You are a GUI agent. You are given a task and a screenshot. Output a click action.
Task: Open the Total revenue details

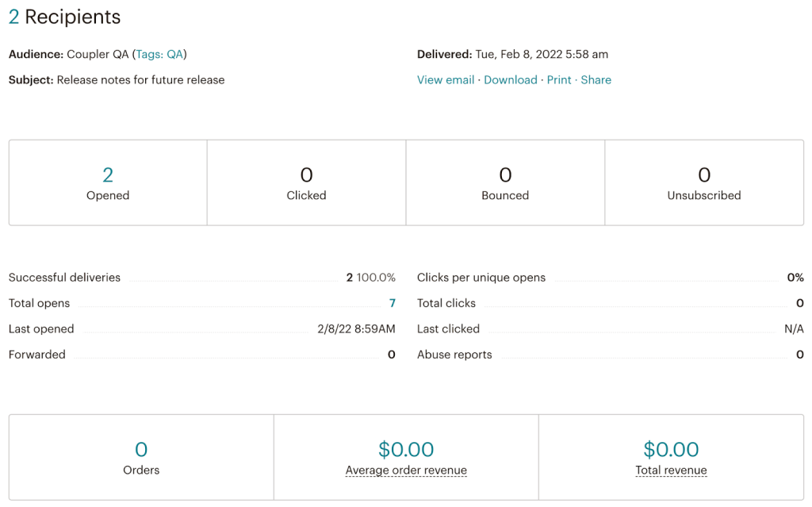(x=671, y=470)
